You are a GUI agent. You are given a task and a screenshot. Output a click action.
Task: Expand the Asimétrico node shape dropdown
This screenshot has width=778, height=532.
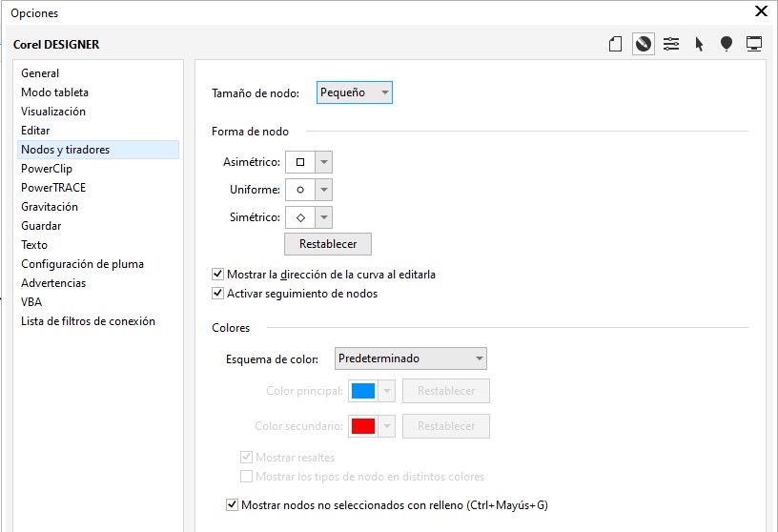[x=324, y=162]
